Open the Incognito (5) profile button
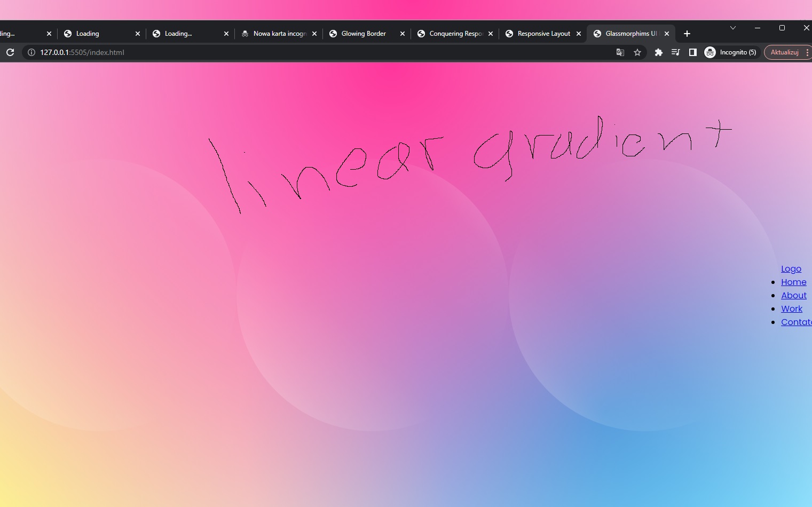Viewport: 812px width, 507px height. pos(731,52)
